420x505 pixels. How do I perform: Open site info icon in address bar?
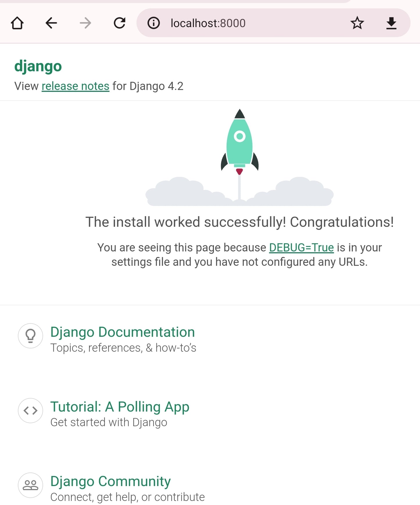[x=153, y=23]
